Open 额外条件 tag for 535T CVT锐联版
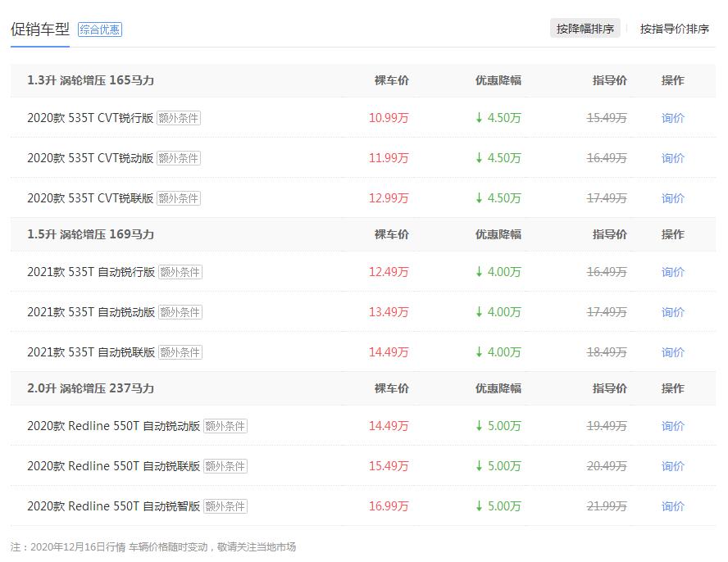 click(x=179, y=198)
